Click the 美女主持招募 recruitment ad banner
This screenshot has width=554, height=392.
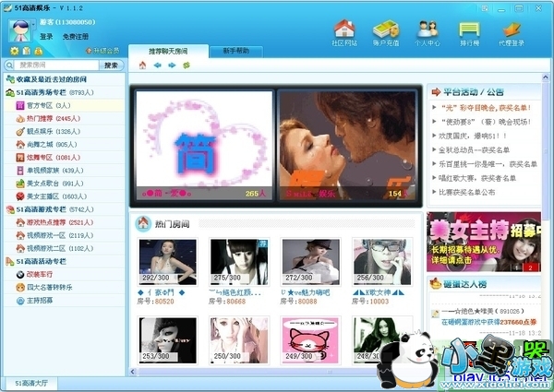[484, 242]
